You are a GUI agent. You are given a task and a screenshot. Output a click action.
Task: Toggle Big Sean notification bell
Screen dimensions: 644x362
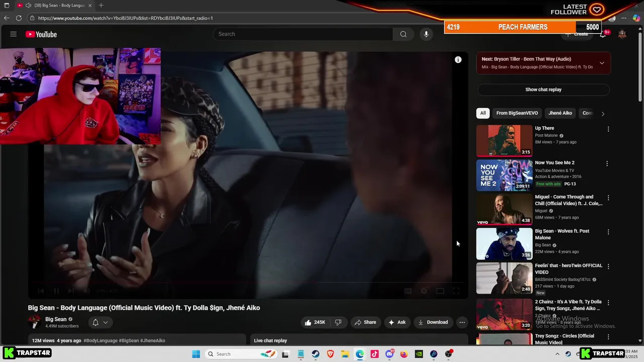pos(100,322)
